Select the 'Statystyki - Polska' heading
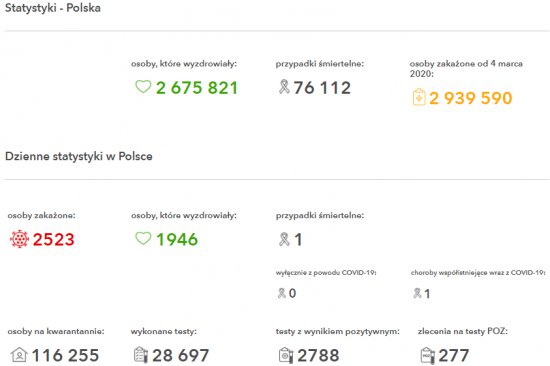The image size is (550, 366). [53, 8]
